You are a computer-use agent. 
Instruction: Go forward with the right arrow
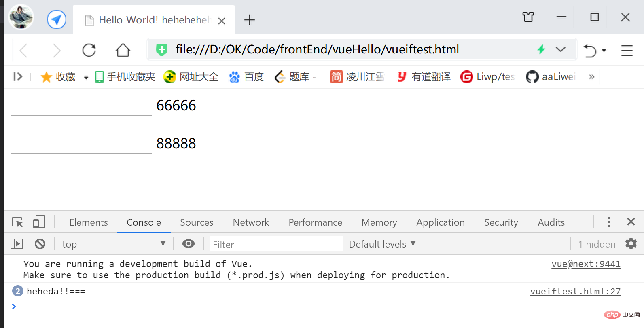(x=57, y=51)
